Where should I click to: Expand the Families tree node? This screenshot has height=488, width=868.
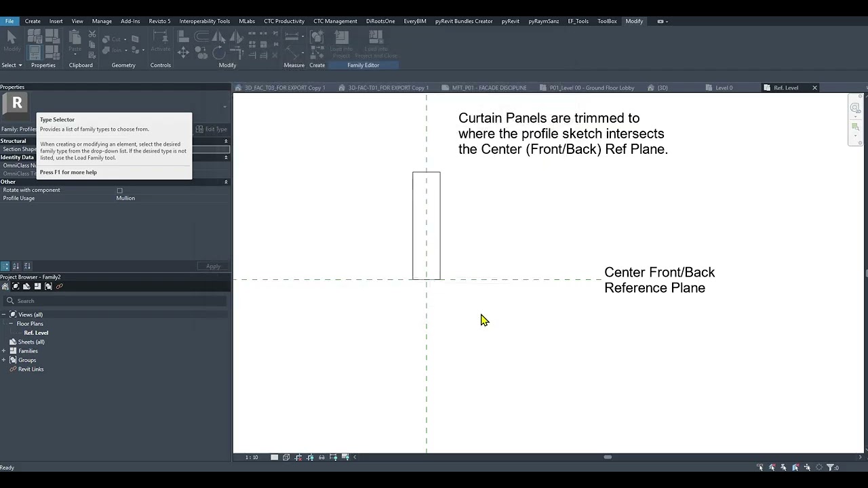click(4, 351)
